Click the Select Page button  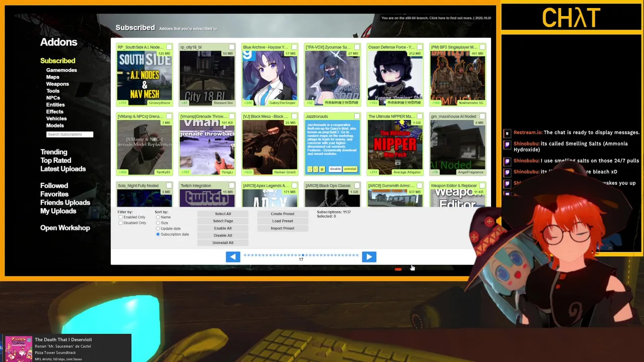tap(223, 221)
